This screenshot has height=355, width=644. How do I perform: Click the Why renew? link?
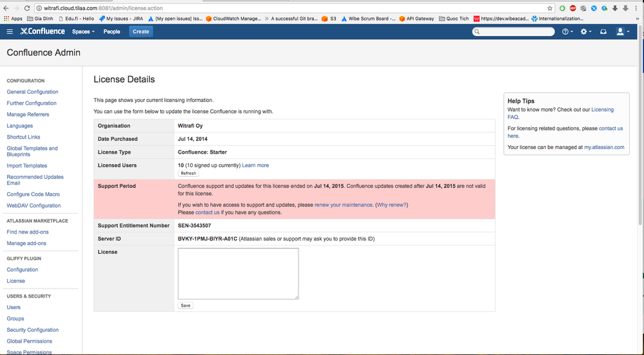pyautogui.click(x=391, y=205)
